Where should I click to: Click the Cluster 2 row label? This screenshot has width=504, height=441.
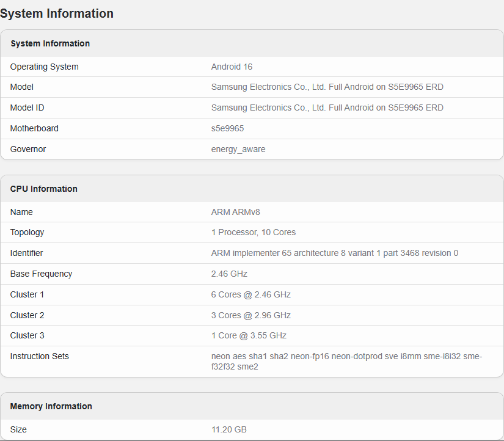pyautogui.click(x=27, y=315)
